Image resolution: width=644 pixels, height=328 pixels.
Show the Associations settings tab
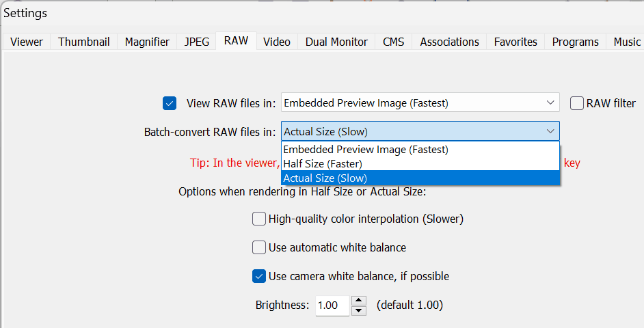coord(449,42)
